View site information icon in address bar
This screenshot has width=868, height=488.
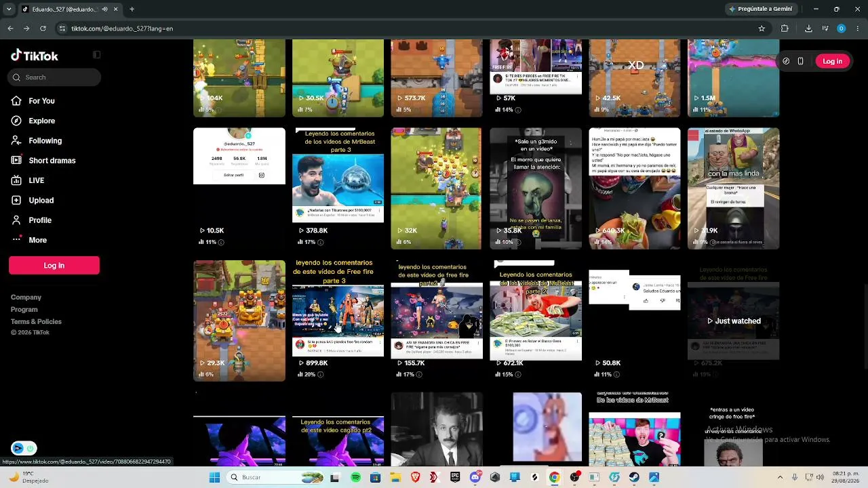[x=62, y=28]
